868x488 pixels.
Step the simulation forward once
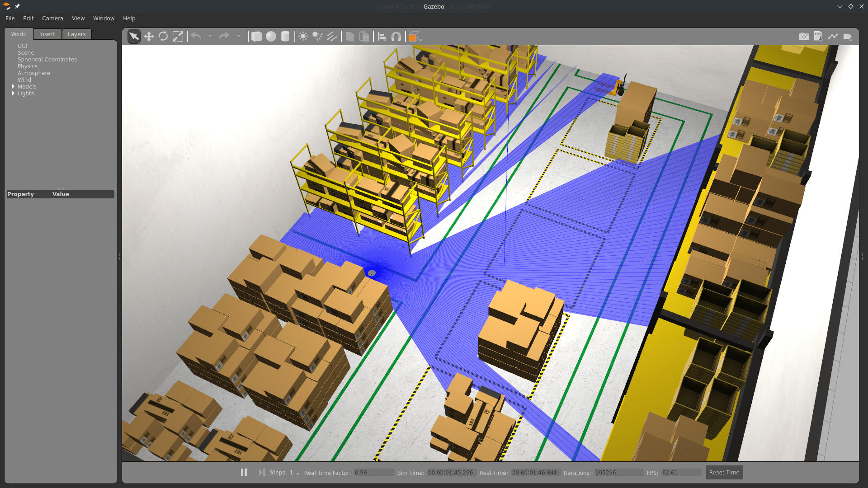pyautogui.click(x=262, y=472)
